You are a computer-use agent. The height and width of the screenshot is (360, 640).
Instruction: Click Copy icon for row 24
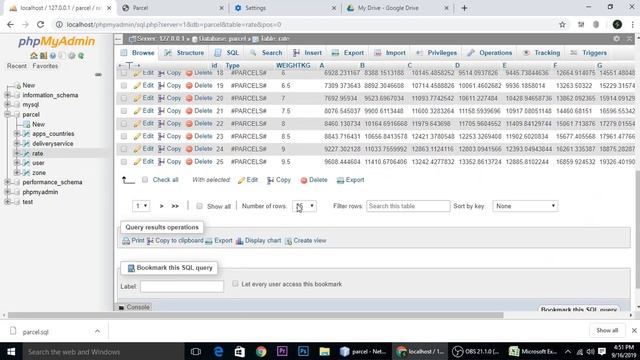point(161,149)
